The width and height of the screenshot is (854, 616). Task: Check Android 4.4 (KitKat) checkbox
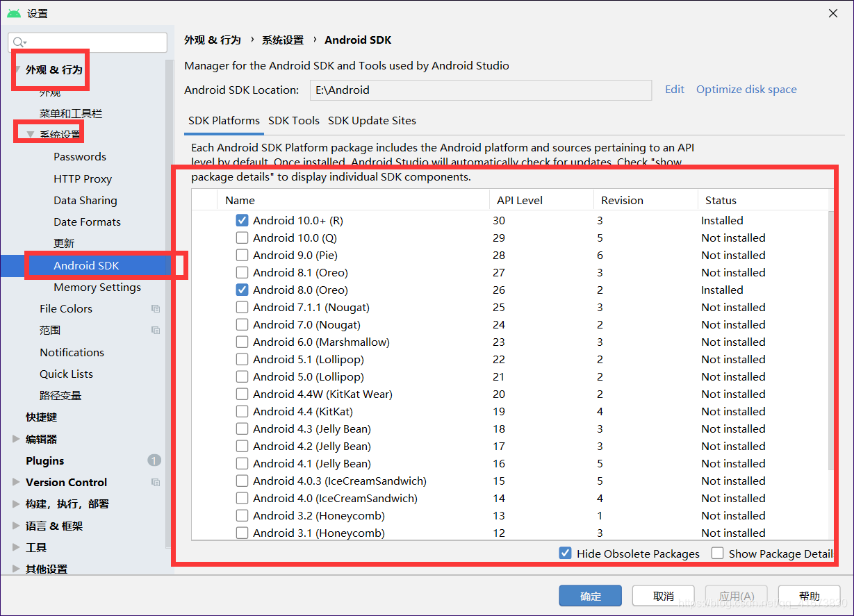(x=242, y=412)
